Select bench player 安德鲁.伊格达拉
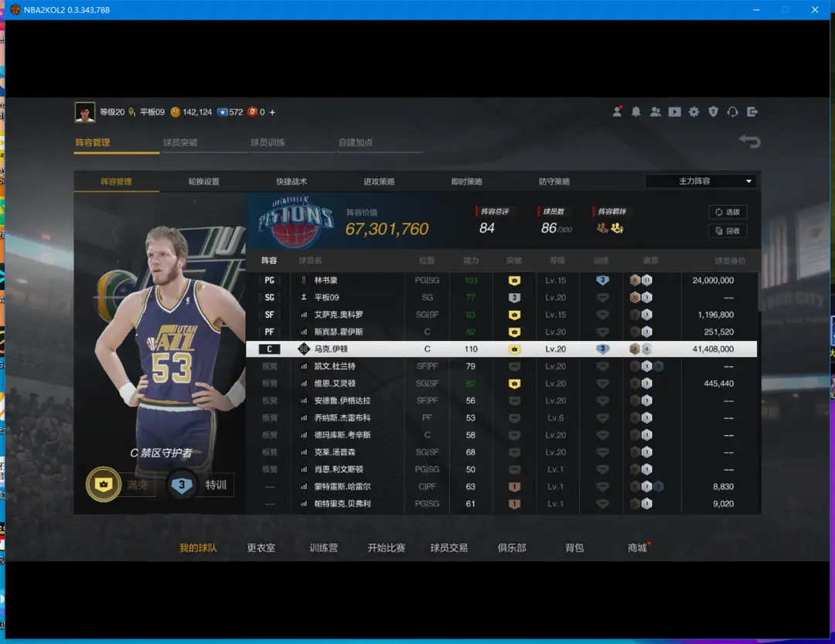The image size is (835, 644). pyautogui.click(x=501, y=400)
